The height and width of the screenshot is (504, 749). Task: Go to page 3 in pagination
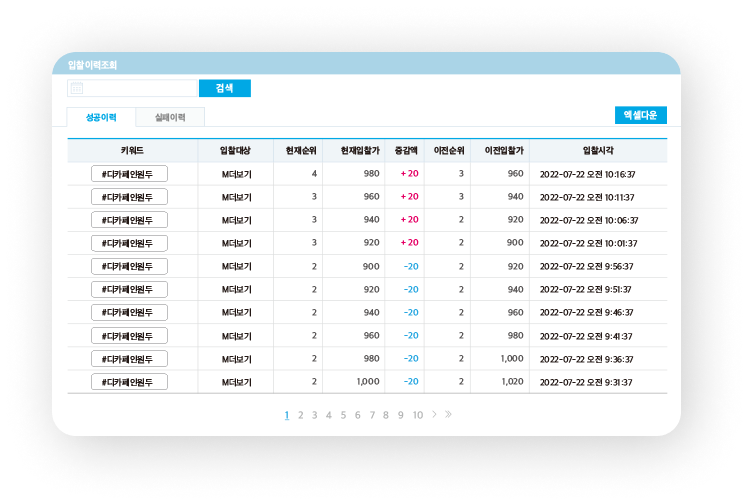(x=314, y=415)
